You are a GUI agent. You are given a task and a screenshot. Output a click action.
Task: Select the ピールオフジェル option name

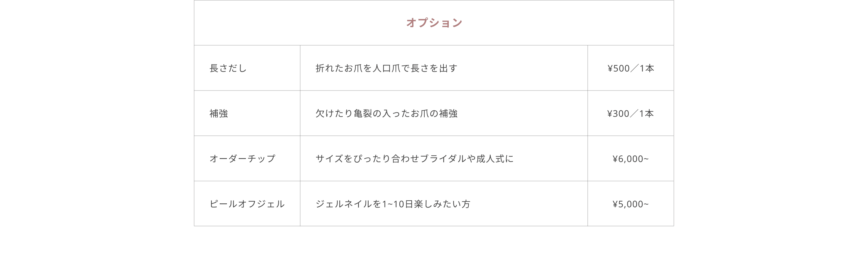pyautogui.click(x=247, y=204)
